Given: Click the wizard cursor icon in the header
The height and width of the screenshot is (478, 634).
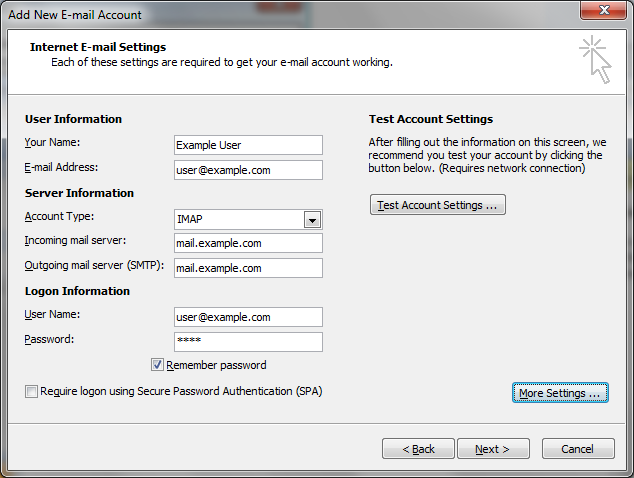Looking at the screenshot, I should [594, 60].
